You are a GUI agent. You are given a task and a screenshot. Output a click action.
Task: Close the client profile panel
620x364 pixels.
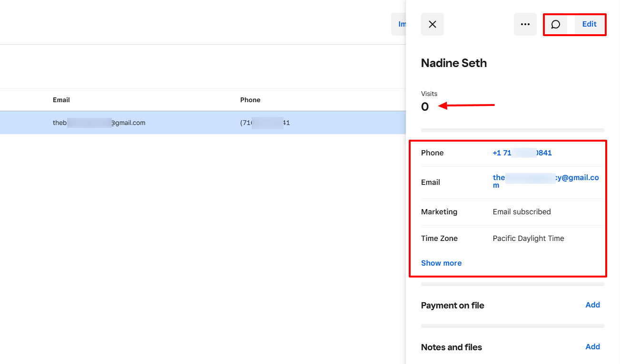432,24
